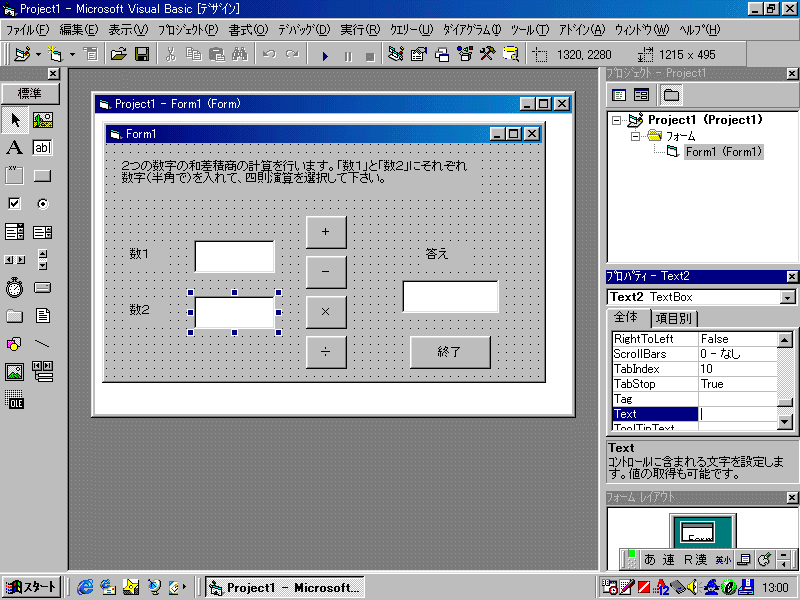
Task: Open the Add Form dropdown arrow
Action: [x=72, y=54]
